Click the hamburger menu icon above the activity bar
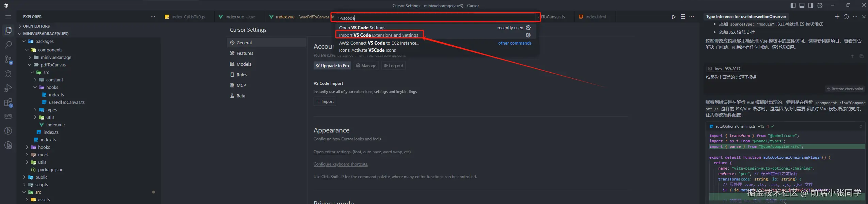 click(8, 17)
